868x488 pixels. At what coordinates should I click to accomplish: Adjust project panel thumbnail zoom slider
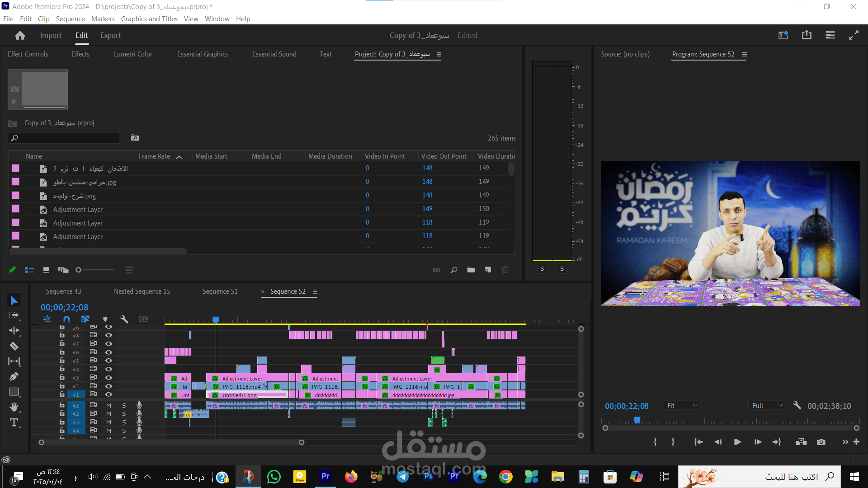[79, 270]
